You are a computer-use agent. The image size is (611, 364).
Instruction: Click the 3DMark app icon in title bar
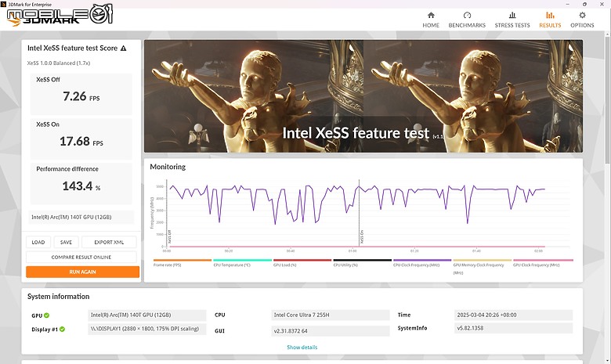point(3,4)
